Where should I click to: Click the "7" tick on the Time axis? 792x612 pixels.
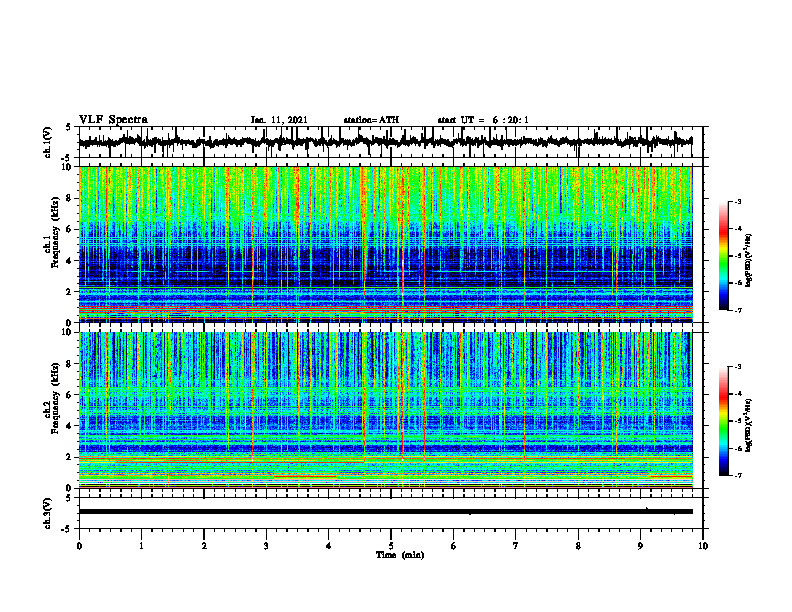click(516, 546)
